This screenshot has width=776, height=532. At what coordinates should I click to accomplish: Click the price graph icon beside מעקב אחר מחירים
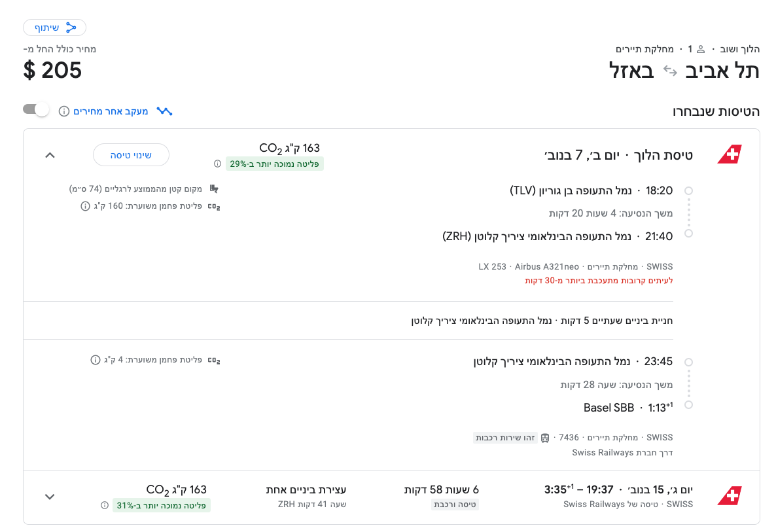164,110
